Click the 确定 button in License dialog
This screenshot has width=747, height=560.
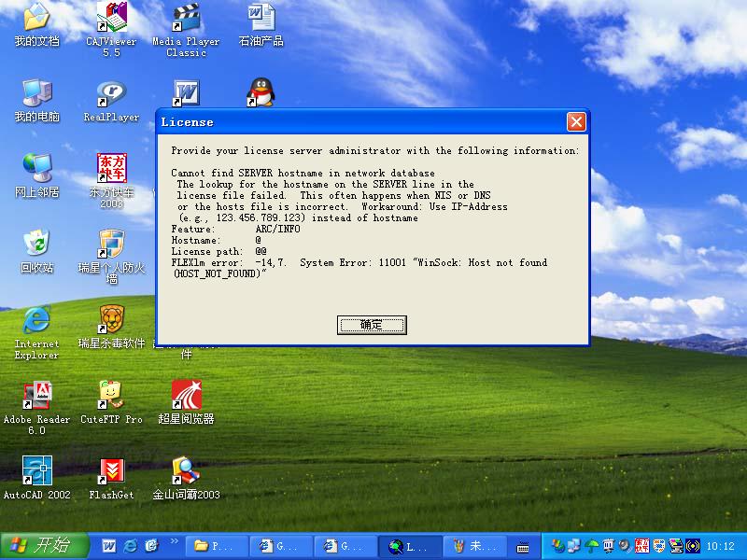[372, 325]
